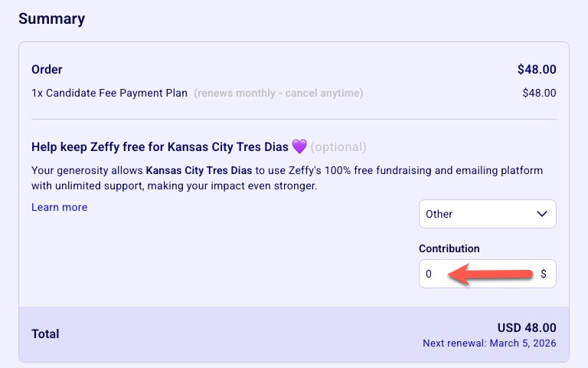Focus the Contribution amount input field
Screen dimensions: 588x368
tap(475, 274)
